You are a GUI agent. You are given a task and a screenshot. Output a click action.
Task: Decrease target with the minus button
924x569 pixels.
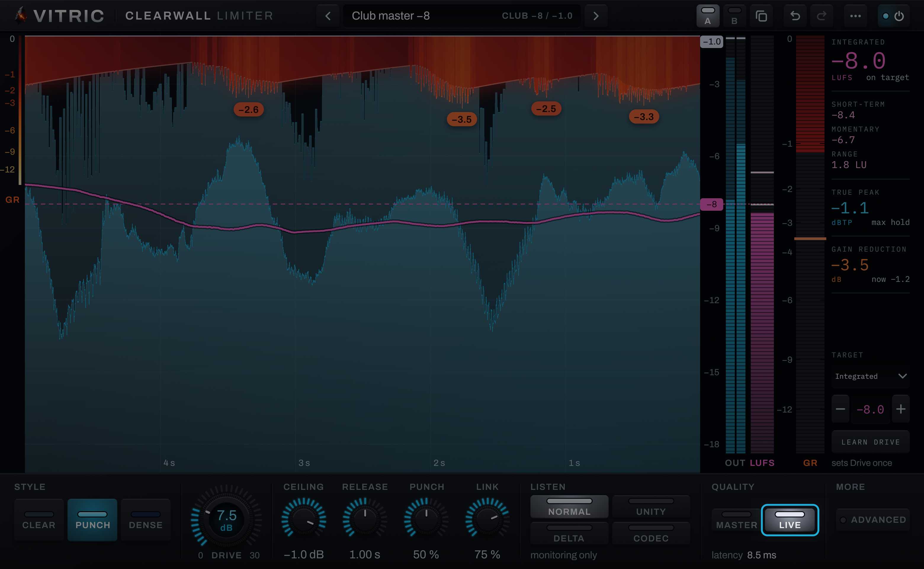click(840, 409)
